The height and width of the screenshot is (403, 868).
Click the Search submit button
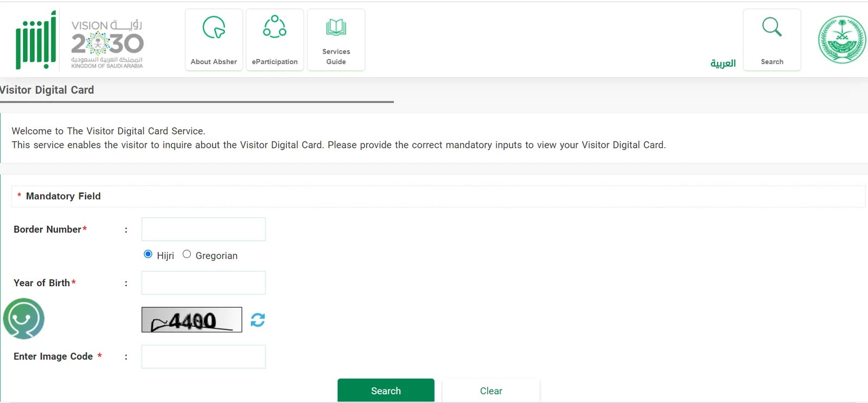tap(386, 390)
